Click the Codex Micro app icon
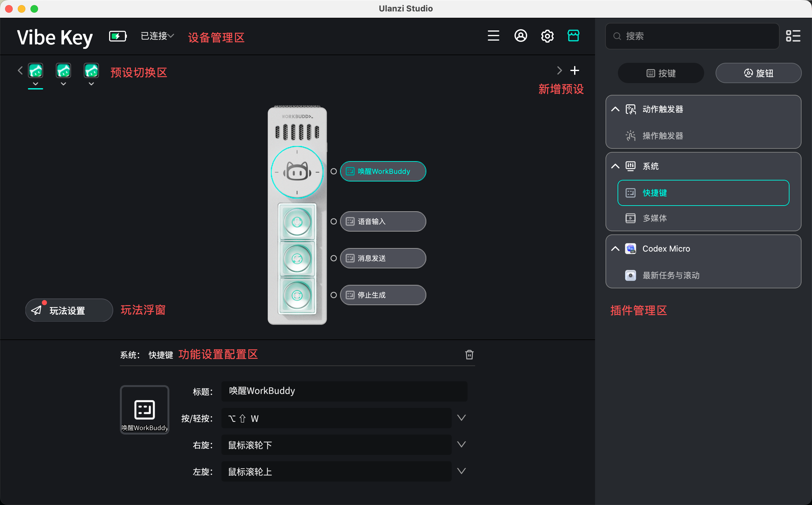 (631, 249)
